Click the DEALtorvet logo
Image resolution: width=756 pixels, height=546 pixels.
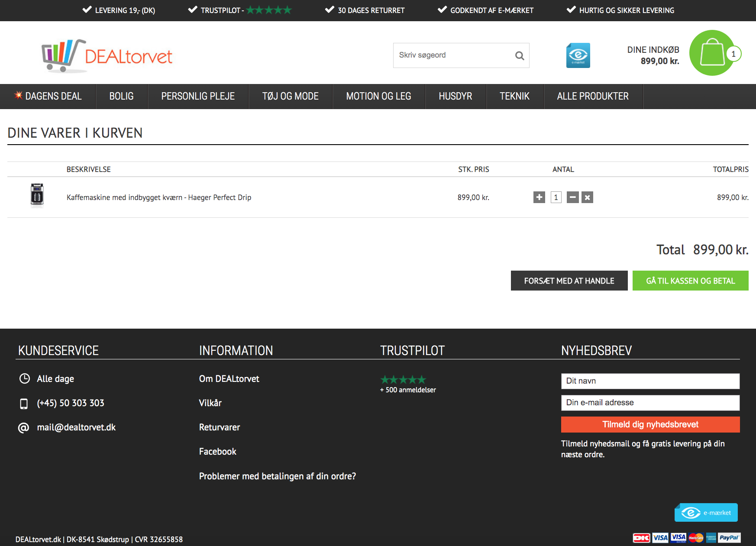(x=107, y=55)
